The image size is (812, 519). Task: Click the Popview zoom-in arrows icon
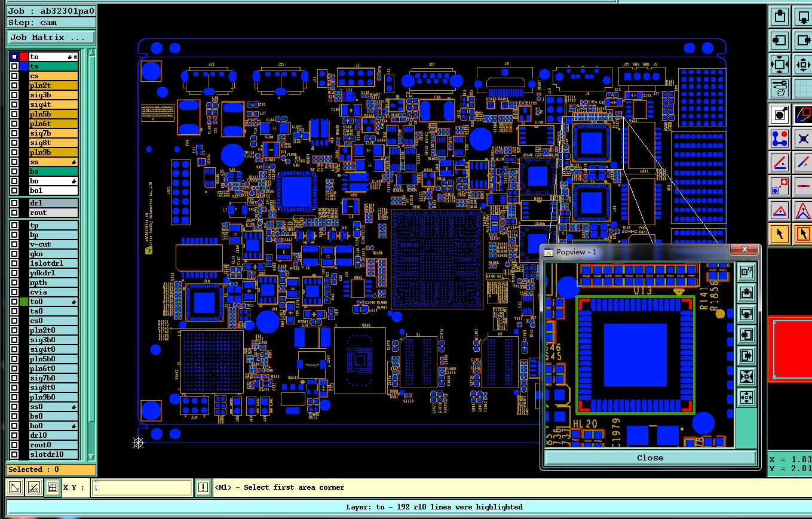pos(746,375)
